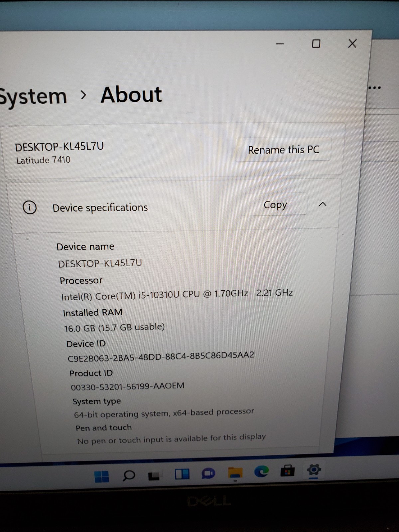The height and width of the screenshot is (532, 399).
Task: Click the DESKTOP-KL45L7U name above Latitude 7410
Action: pos(60,146)
